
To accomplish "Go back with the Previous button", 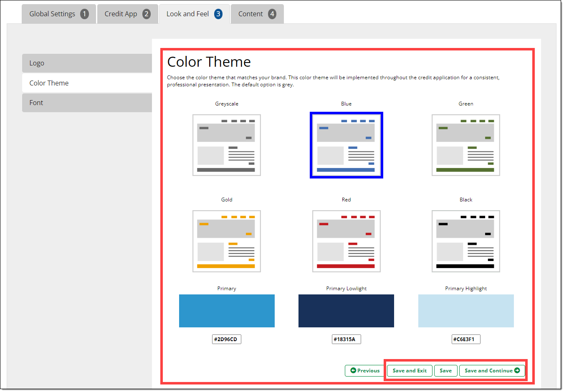I will tap(365, 371).
